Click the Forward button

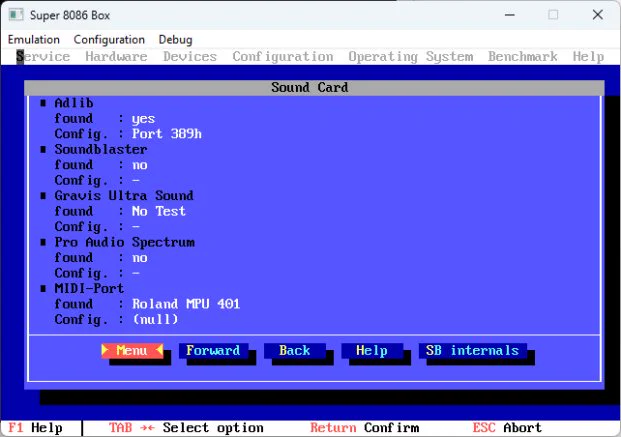click(x=213, y=350)
